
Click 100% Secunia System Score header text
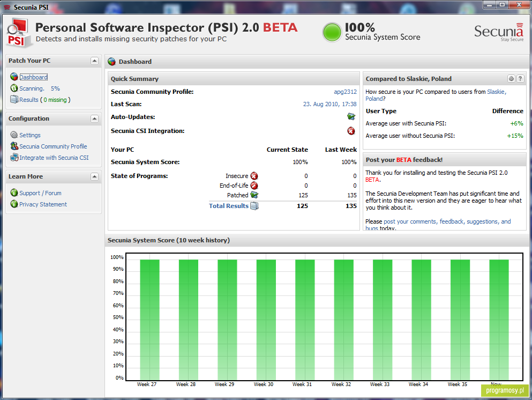point(359,27)
